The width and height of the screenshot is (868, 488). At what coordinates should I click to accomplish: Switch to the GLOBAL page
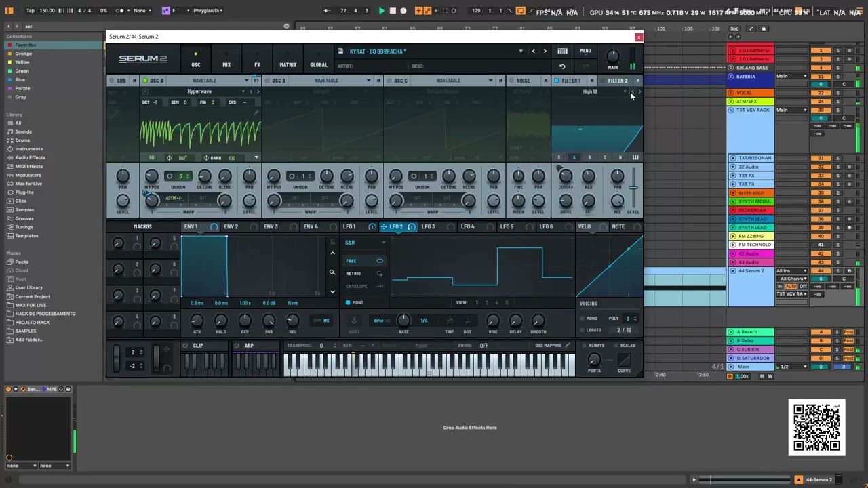pyautogui.click(x=319, y=60)
